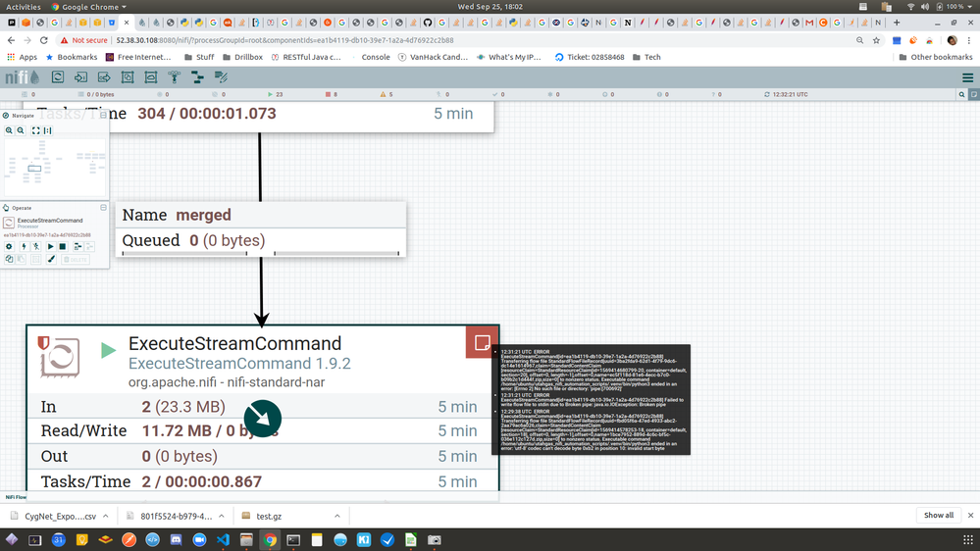Viewport: 980px width, 551px height.
Task: Click the running components count 23
Action: point(276,94)
